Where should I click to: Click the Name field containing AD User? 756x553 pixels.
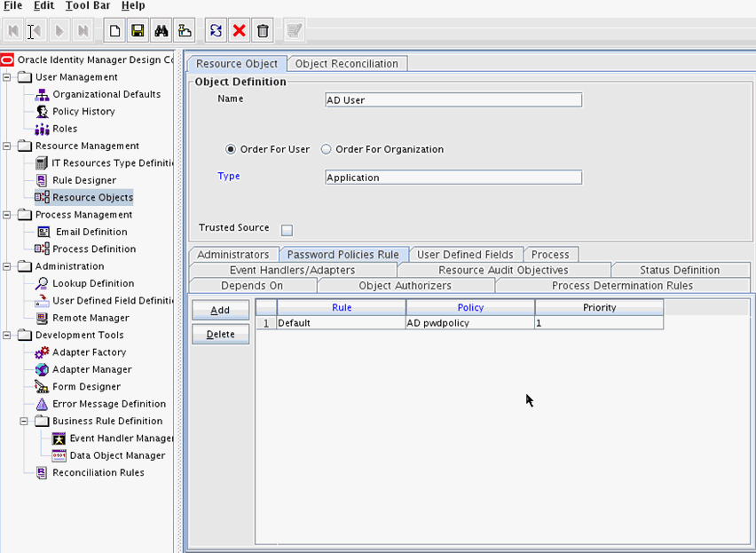point(453,100)
